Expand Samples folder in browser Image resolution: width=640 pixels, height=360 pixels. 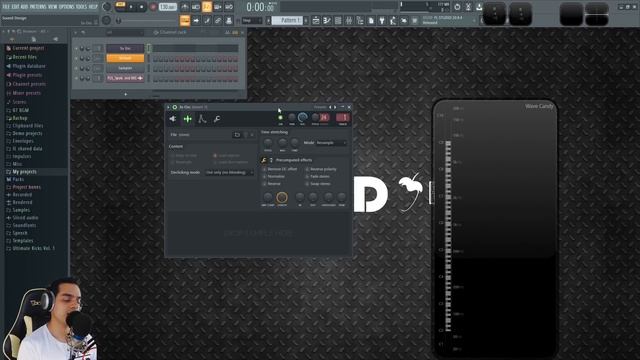[x=21, y=210]
